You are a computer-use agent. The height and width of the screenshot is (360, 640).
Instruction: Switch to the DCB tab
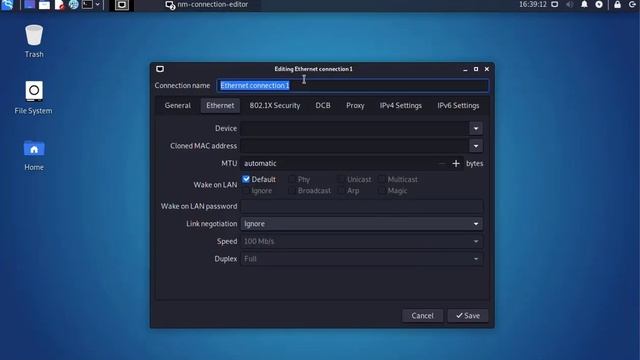[323, 105]
